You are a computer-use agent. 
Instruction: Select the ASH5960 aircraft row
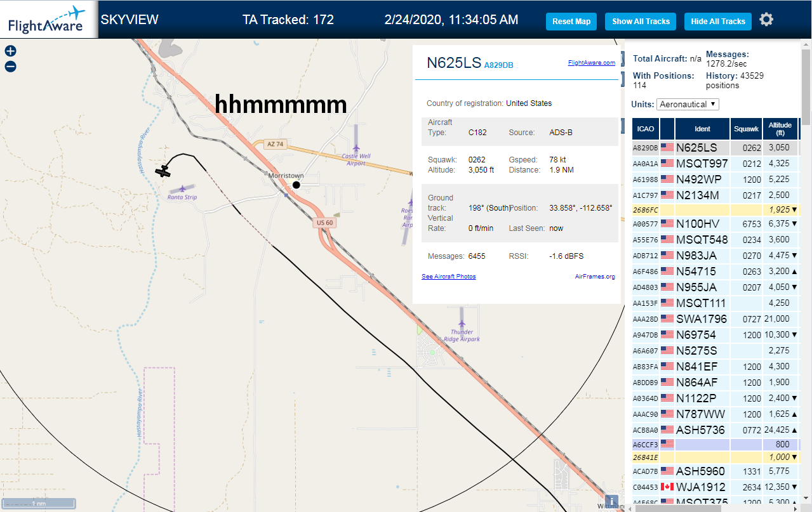(715, 471)
